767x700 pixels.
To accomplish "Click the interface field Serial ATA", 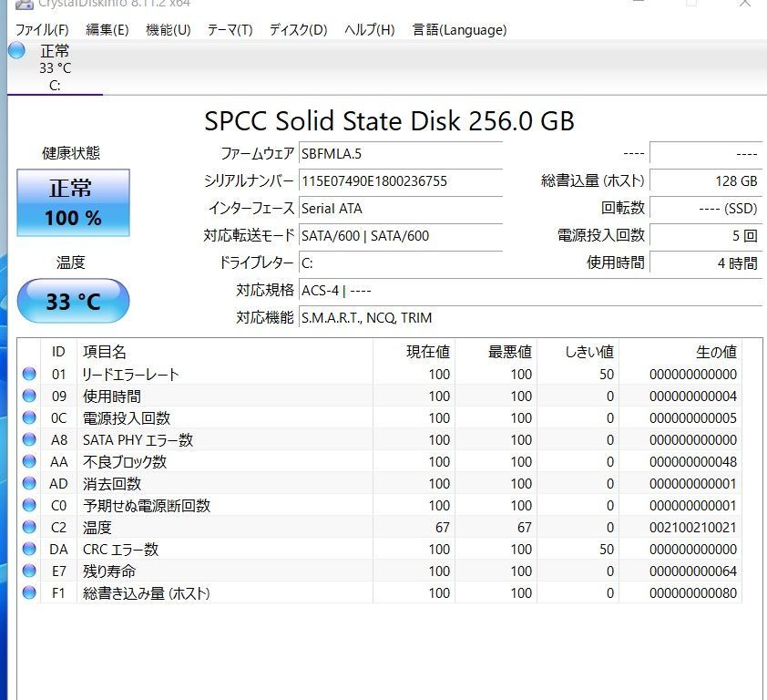I will [401, 209].
